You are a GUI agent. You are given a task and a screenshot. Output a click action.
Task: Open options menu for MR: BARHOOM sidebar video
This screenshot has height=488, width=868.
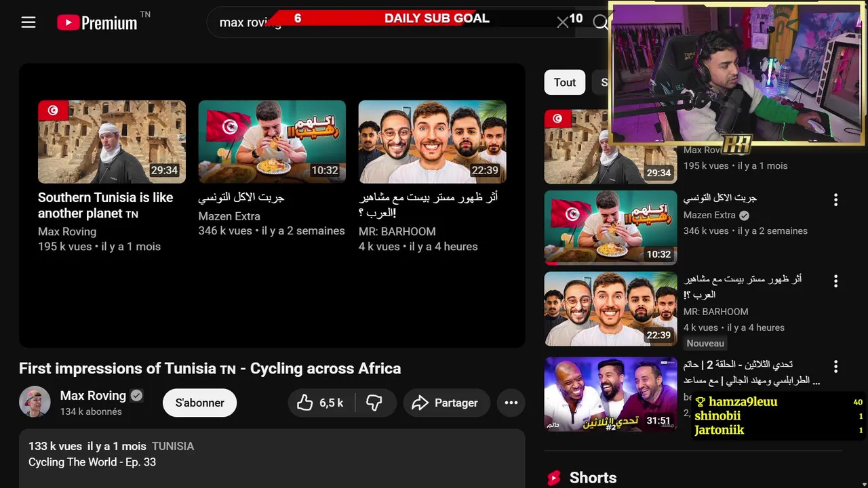(x=835, y=281)
